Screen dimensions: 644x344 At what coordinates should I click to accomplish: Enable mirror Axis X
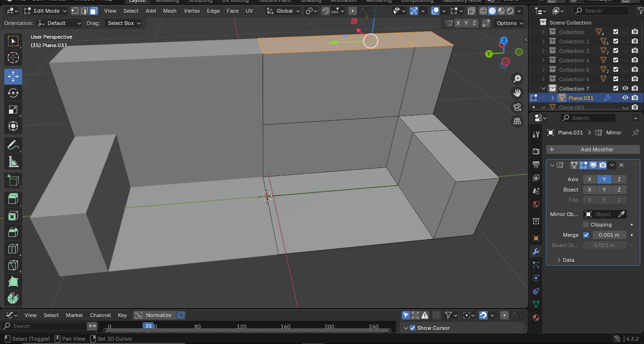tap(589, 179)
